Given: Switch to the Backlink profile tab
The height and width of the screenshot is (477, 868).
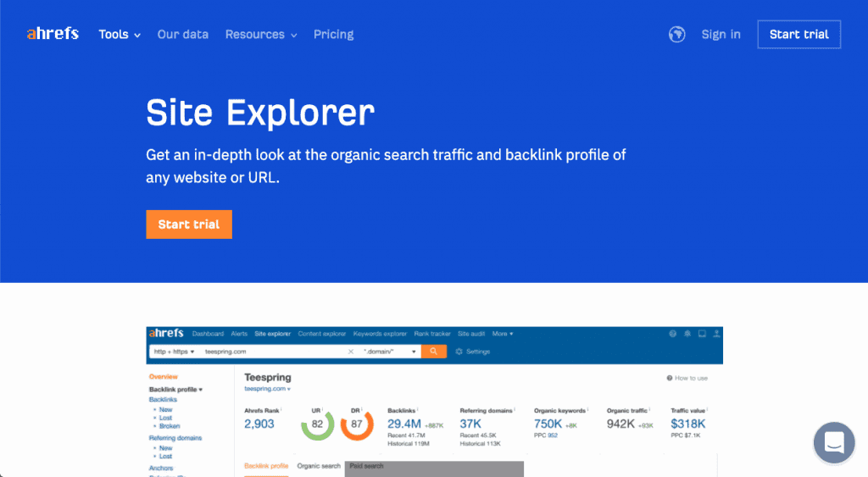Looking at the screenshot, I should 266,466.
